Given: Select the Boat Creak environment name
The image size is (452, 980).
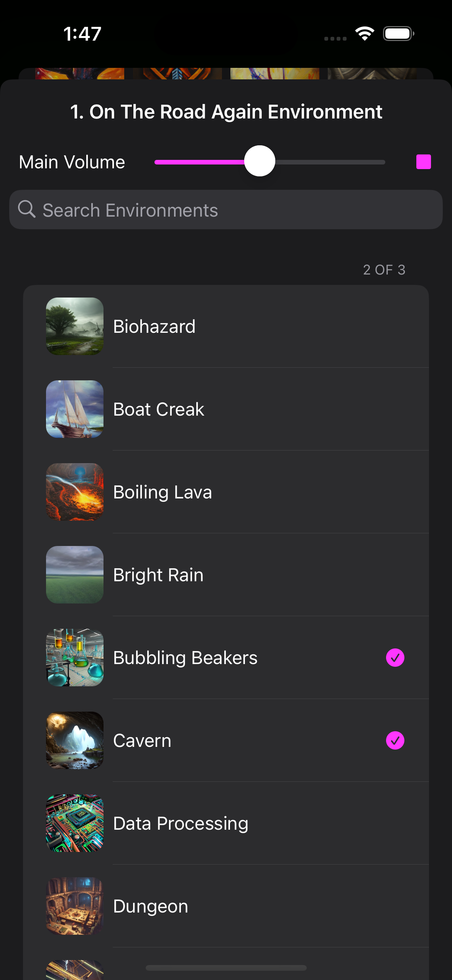Looking at the screenshot, I should pyautogui.click(x=159, y=409).
